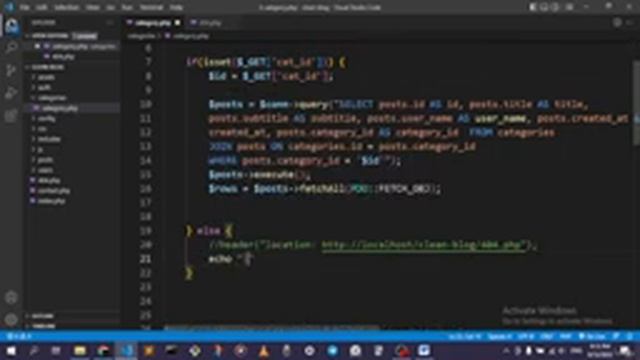Open the View menu
640x360 pixels.
[93, 7]
